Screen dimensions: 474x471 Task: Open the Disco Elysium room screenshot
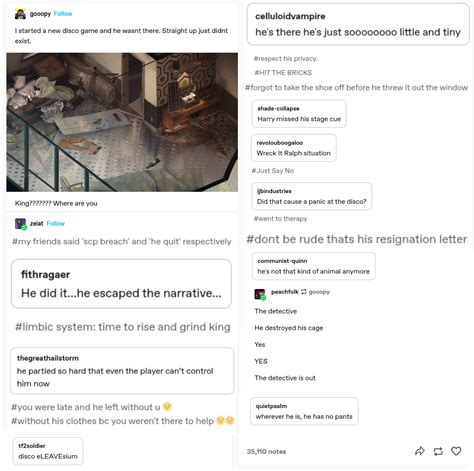122,122
